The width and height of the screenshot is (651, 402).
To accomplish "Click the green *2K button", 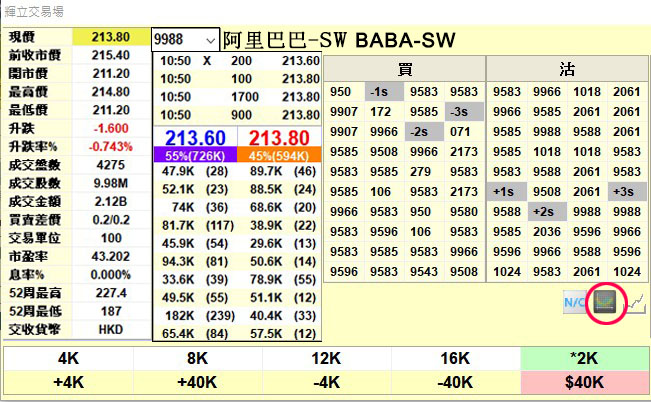I will tap(585, 358).
